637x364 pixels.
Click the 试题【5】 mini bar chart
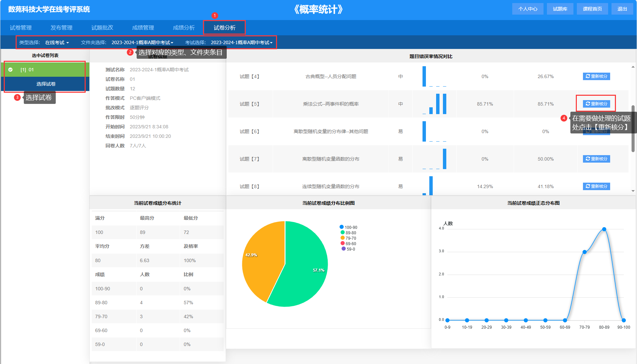[x=434, y=104]
